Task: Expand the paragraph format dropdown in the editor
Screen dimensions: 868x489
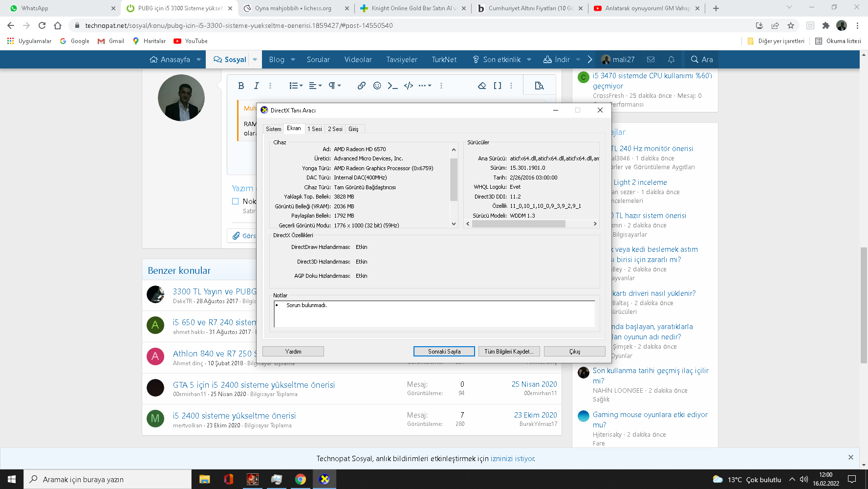Action: [x=335, y=86]
